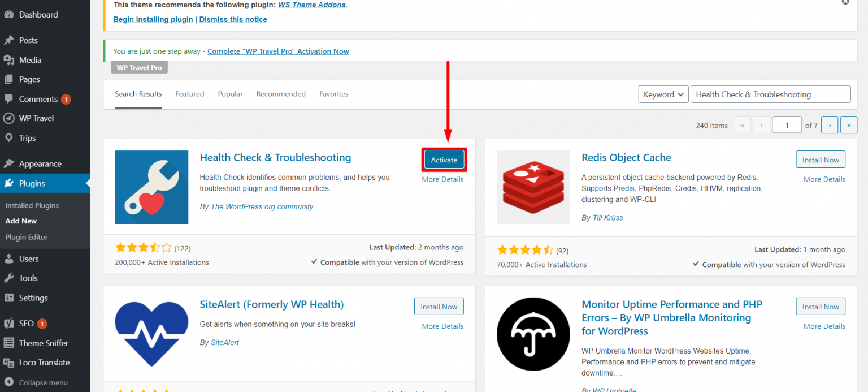Click the Trips location pin icon
The image size is (868, 392).
coord(8,138)
